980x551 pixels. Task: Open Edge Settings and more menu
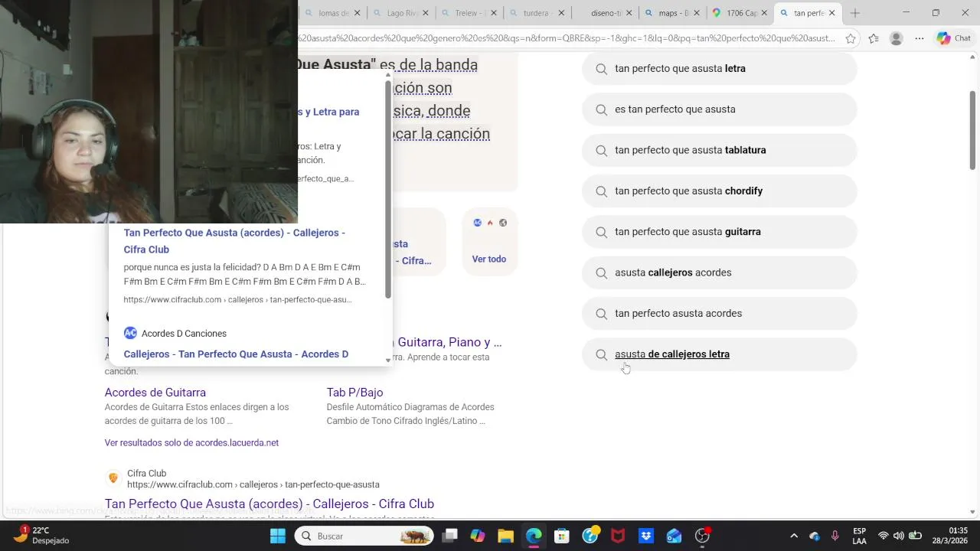coord(920,38)
